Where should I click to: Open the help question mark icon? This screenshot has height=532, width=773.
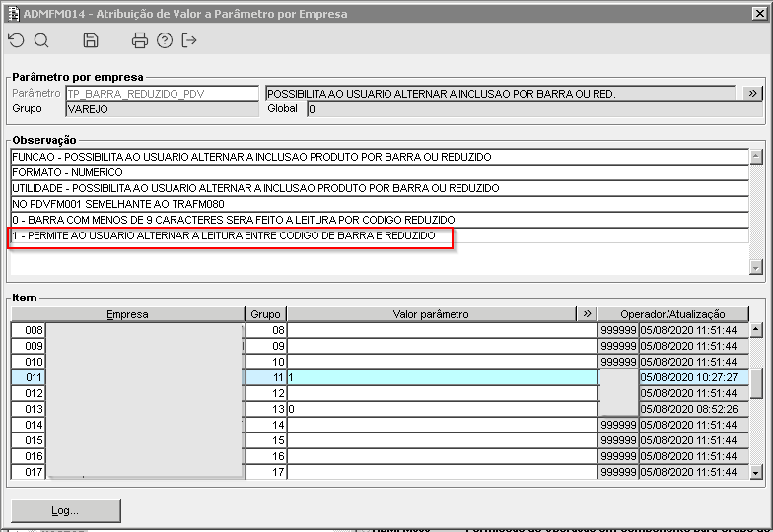[164, 40]
